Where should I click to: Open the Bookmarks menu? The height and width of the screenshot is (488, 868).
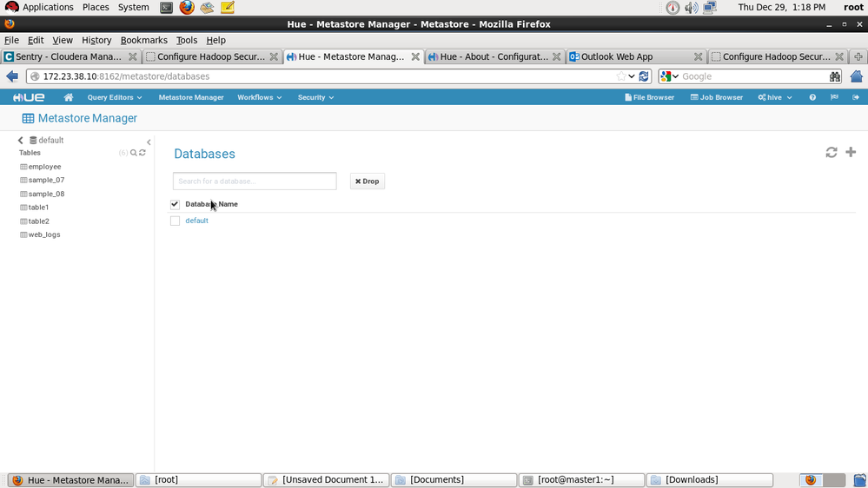144,41
